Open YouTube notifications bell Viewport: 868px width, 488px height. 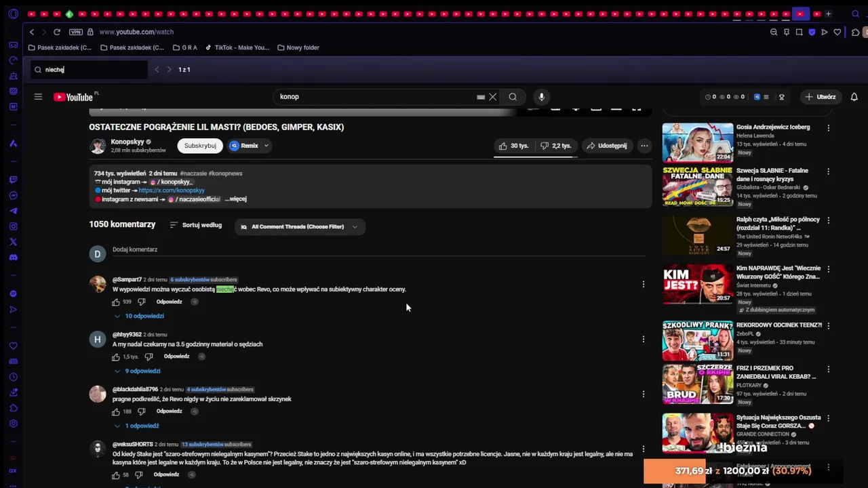(854, 97)
